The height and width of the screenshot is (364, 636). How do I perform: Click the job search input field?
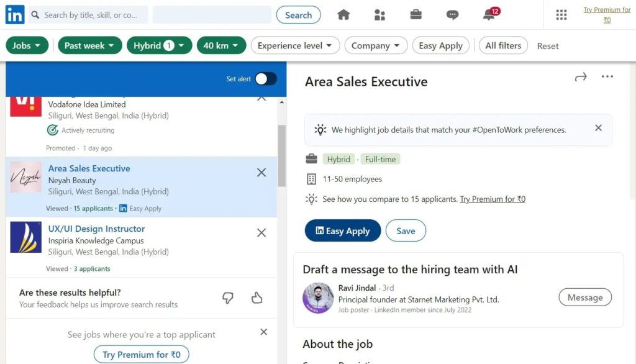[x=87, y=14]
